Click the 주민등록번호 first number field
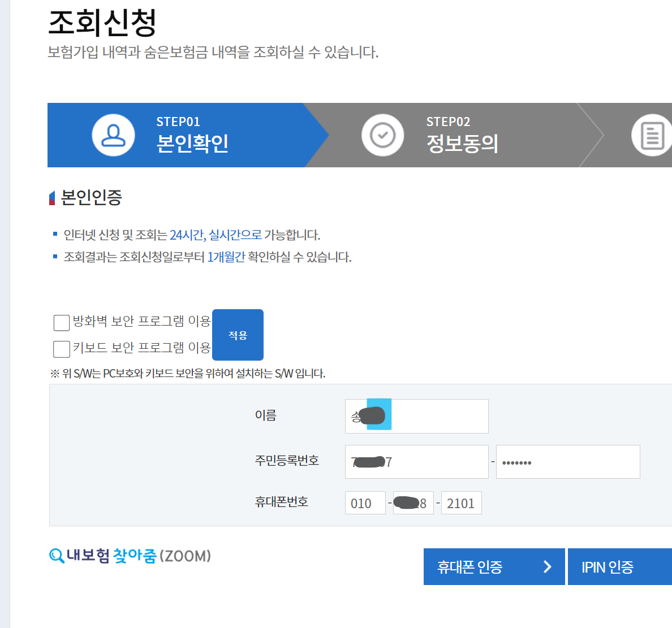This screenshot has width=672, height=628. coord(416,462)
